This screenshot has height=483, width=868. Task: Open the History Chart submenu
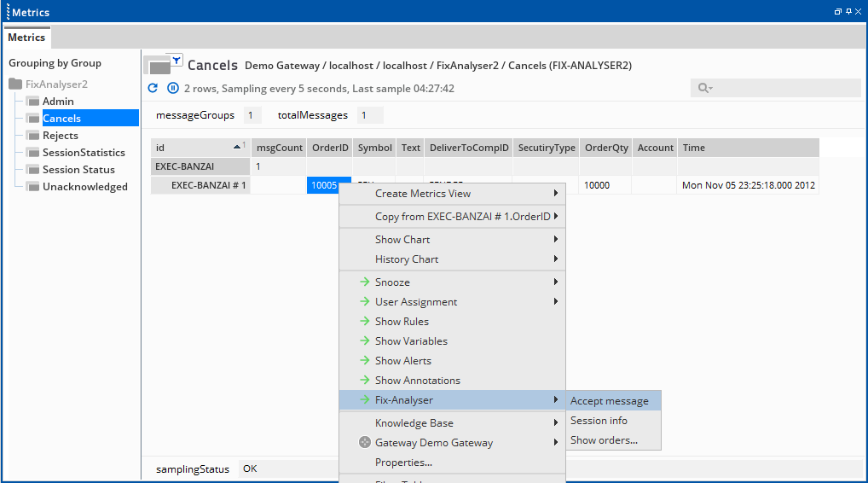tap(452, 259)
